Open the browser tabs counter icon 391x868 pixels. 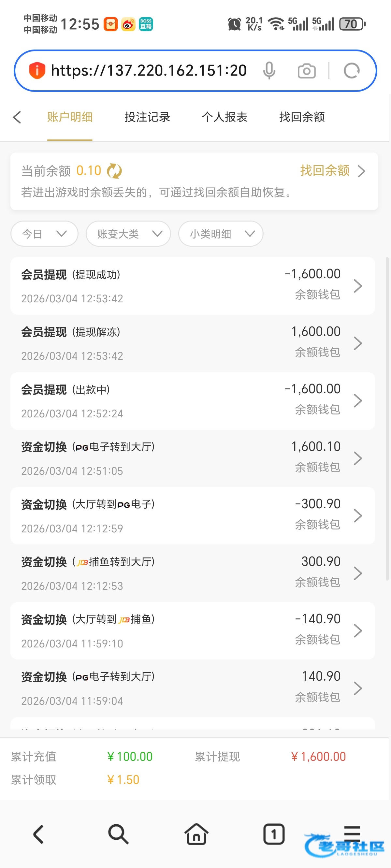274,834
